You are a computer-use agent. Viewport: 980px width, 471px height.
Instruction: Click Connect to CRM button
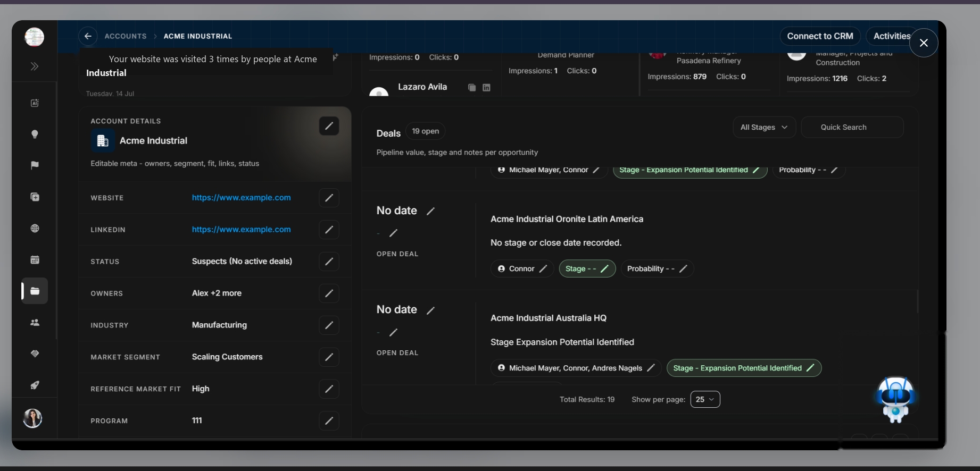[820, 36]
